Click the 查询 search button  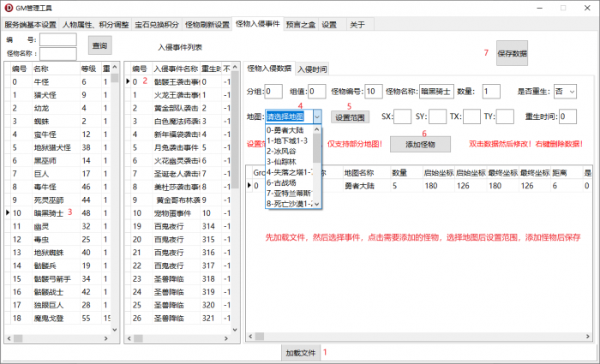point(100,45)
